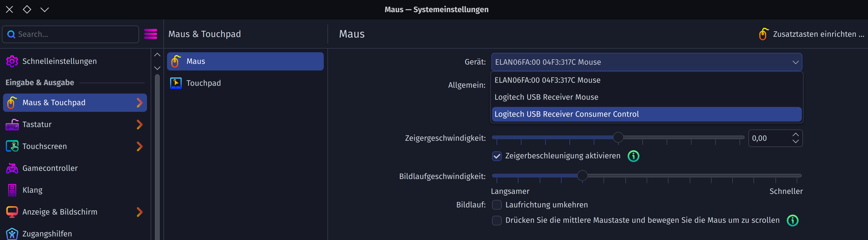
Task: Click the Klang speaker icon
Action: pos(12,190)
